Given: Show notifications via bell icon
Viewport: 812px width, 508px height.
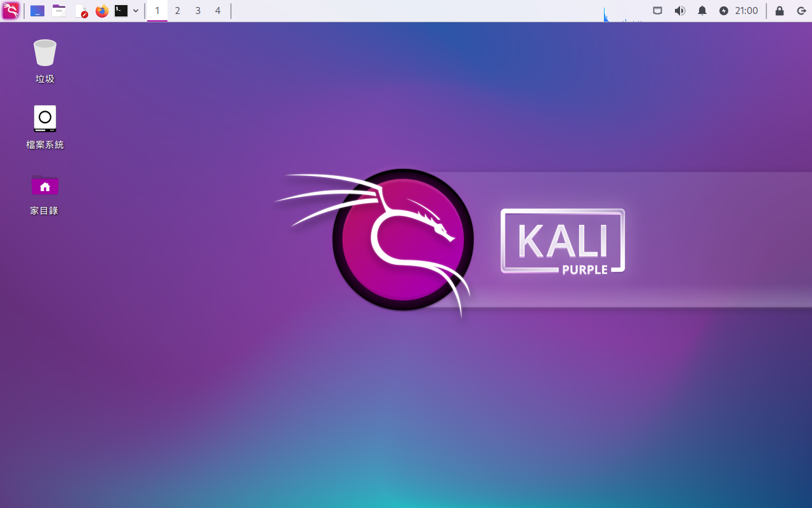Looking at the screenshot, I should [702, 11].
